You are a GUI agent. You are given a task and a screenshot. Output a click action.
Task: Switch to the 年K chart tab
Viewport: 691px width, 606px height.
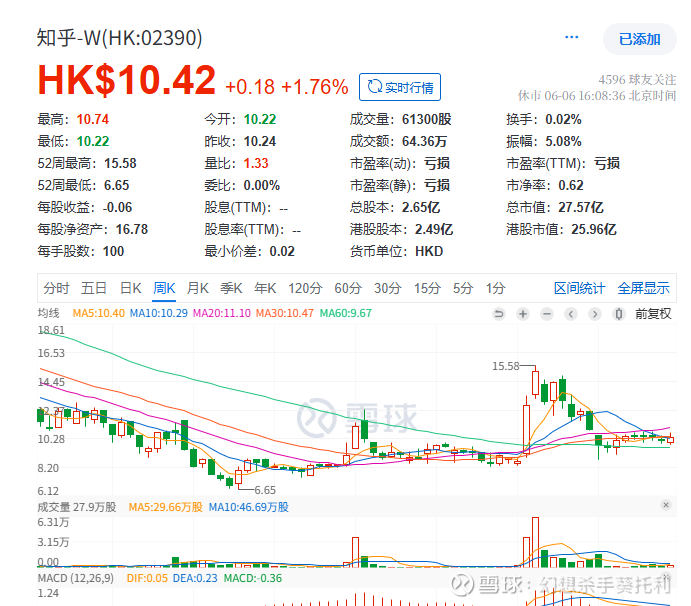coord(265,288)
